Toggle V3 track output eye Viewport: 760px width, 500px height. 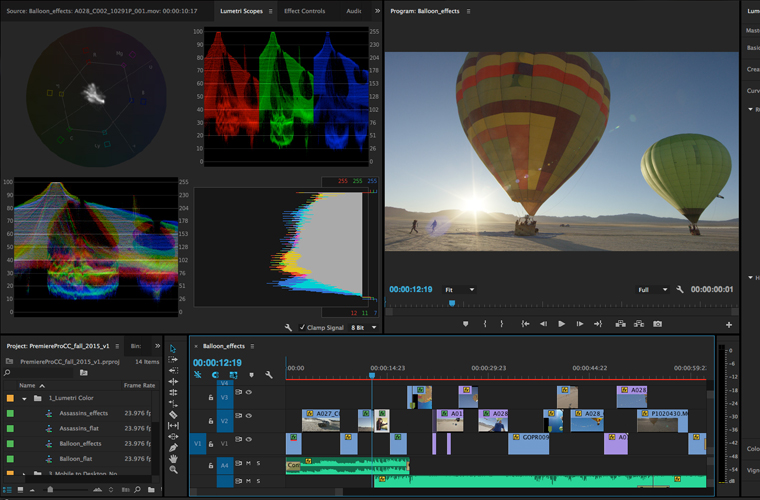click(x=249, y=392)
